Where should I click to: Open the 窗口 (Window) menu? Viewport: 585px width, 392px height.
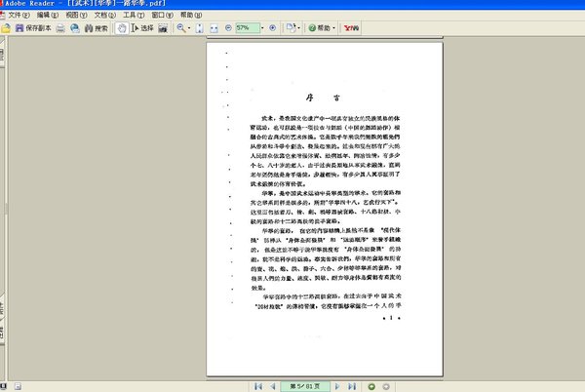[x=162, y=16]
